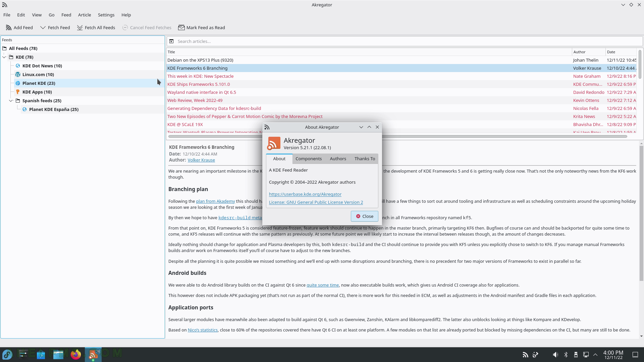Click the Close button in About Akregator

364,216
